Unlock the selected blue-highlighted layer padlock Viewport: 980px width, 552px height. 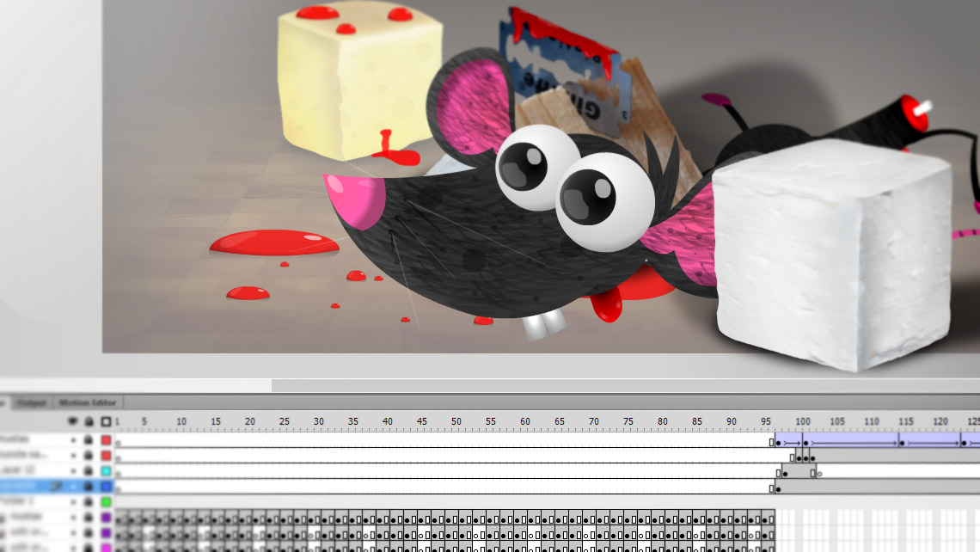[89, 486]
